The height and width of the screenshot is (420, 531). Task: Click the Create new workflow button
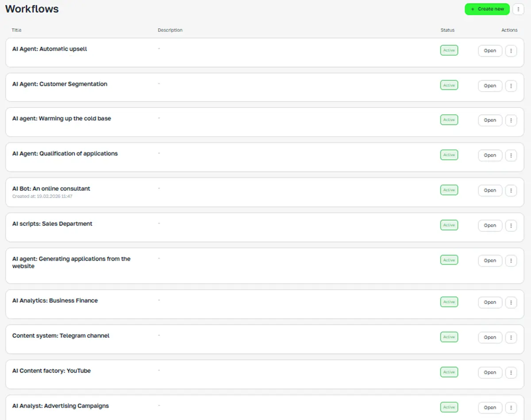tap(487, 9)
